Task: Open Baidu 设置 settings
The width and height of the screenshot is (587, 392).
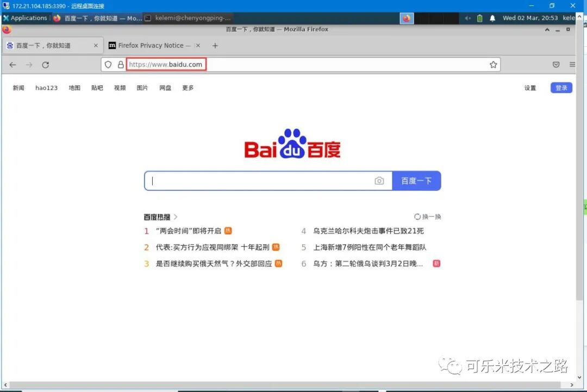Action: pos(530,88)
